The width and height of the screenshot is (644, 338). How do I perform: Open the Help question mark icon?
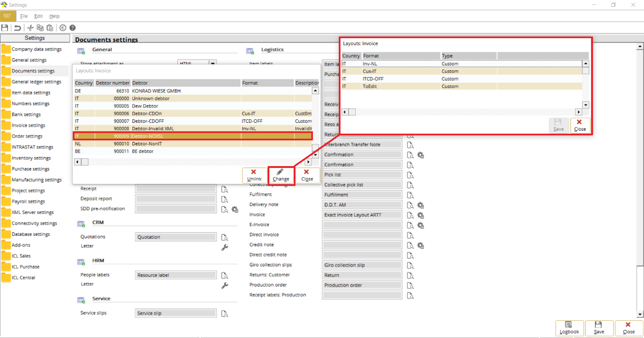pos(72,28)
